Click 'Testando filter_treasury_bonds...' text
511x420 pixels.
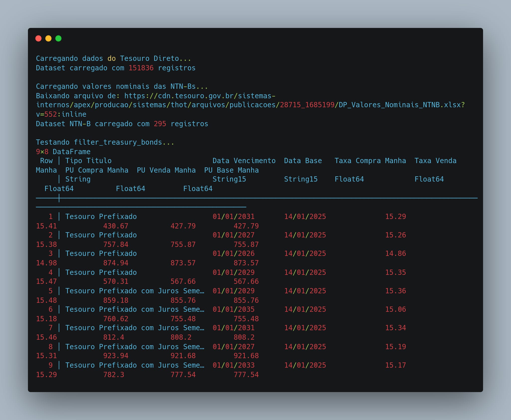pos(105,142)
